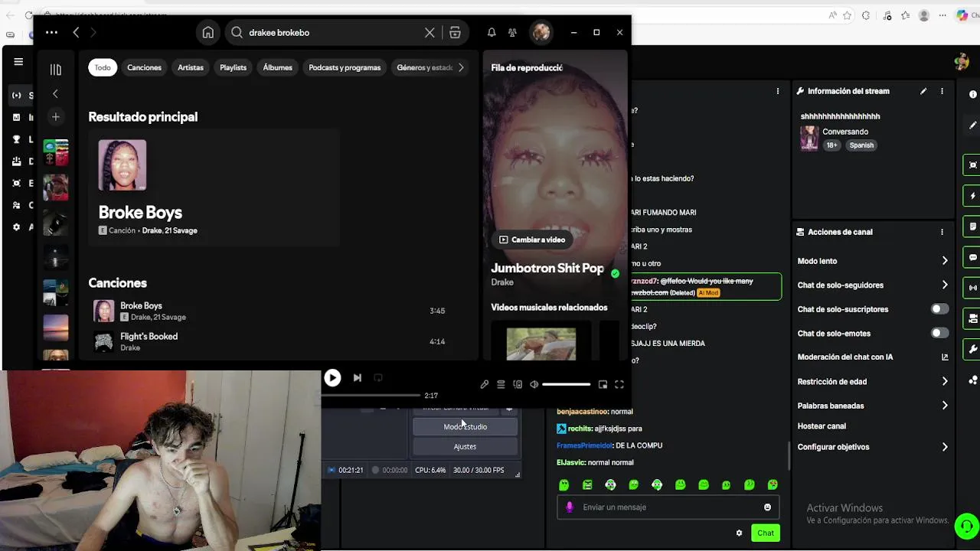Viewport: 980px width, 551px height.
Task: Open Ajustes button in OBS
Action: [465, 446]
